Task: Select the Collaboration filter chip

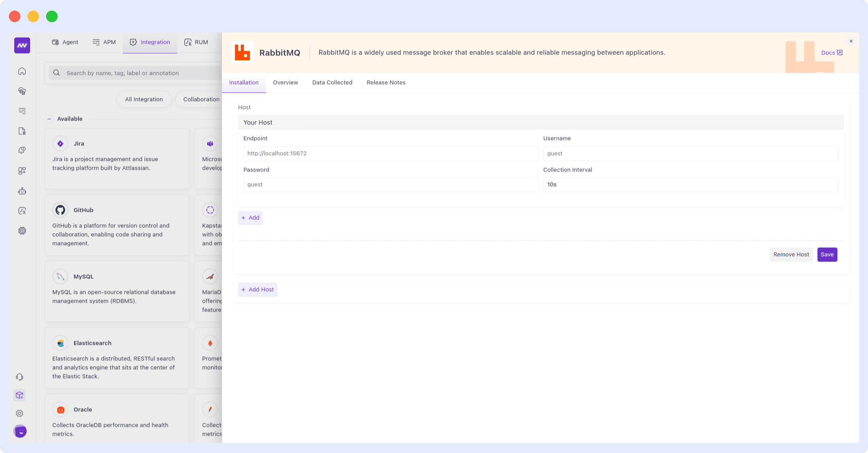Action: pyautogui.click(x=201, y=99)
